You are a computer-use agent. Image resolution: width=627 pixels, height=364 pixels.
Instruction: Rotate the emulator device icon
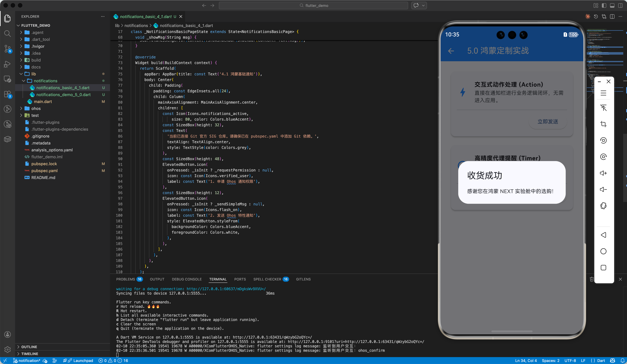(x=603, y=206)
